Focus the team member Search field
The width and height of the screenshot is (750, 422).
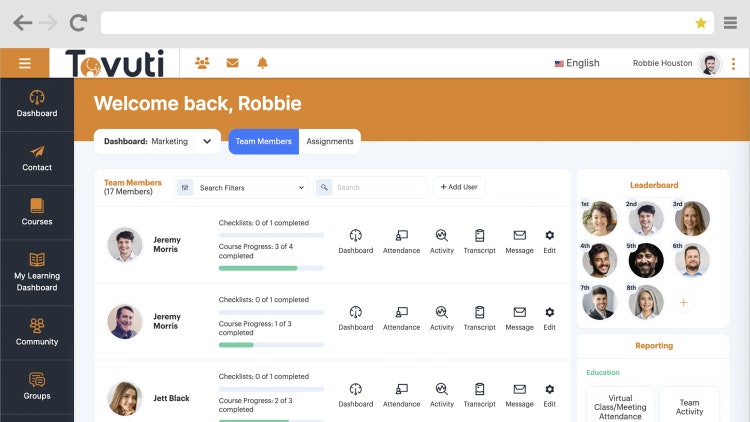click(371, 188)
